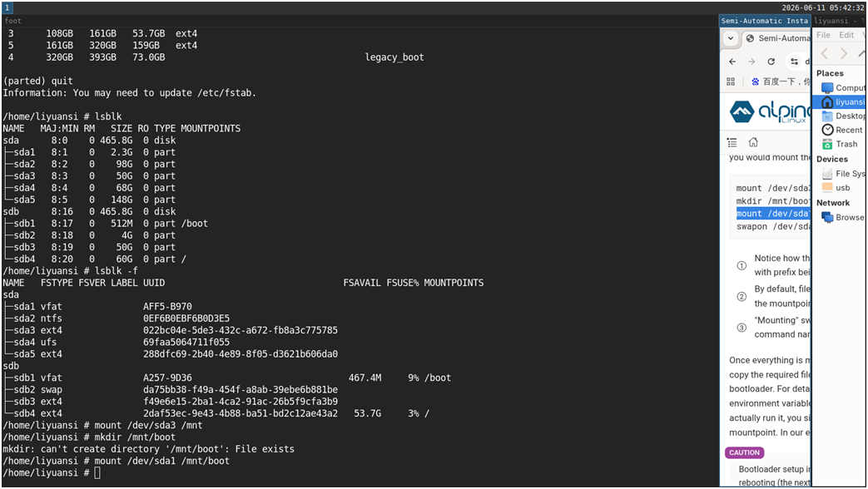Click the terminal prompt cursor
This screenshot has height=489, width=868.
click(97, 473)
